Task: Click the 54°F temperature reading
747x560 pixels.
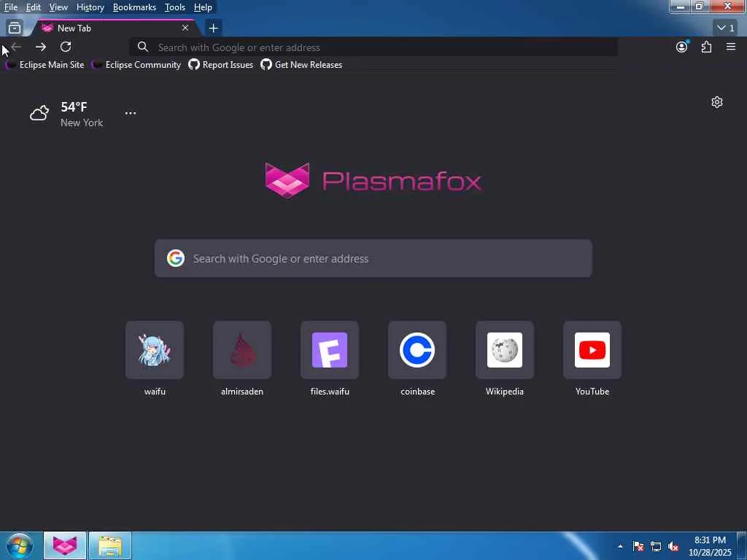Action: (x=74, y=107)
